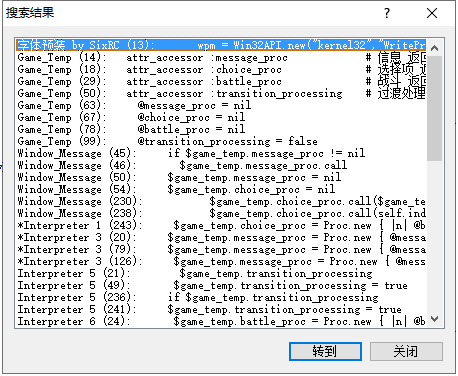Close the search results dialog with X
Viewport: 458px width, 376px height.
tap(432, 13)
